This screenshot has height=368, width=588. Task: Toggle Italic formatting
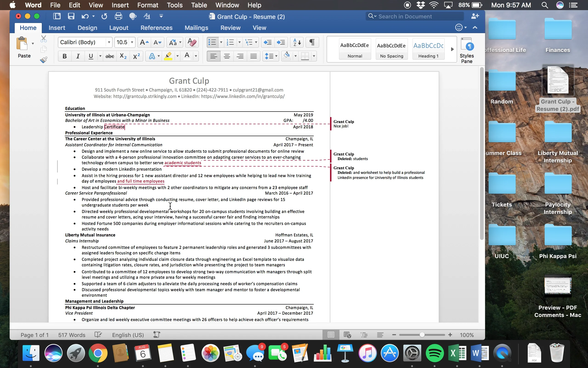[78, 56]
